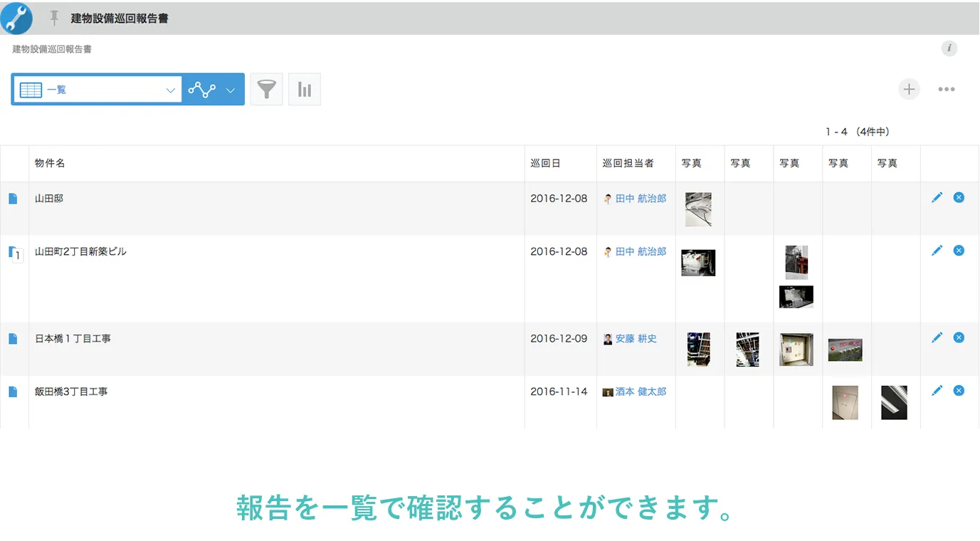Open user 田中 航治郎 in 山田邸 row
The width and height of the screenshot is (980, 541).
pyautogui.click(x=641, y=199)
